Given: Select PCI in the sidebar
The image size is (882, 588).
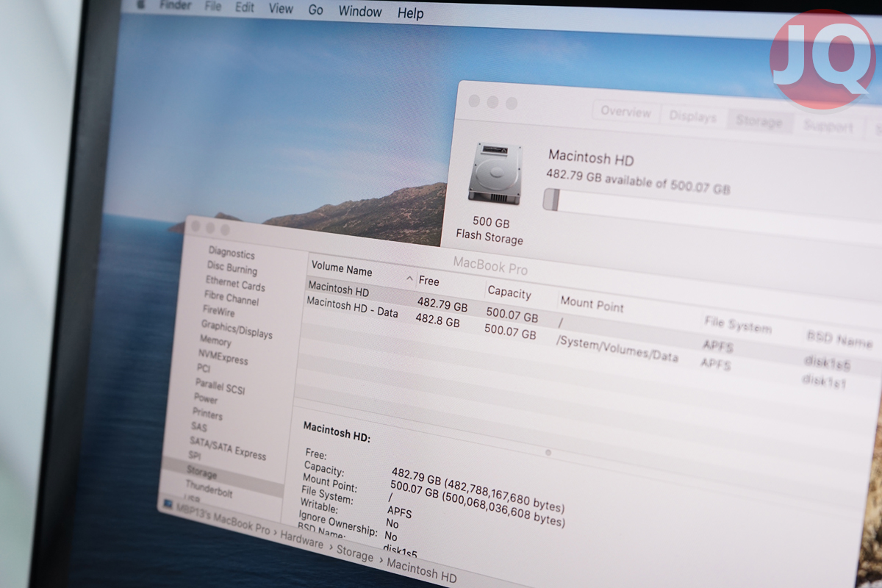Looking at the screenshot, I should tap(204, 368).
